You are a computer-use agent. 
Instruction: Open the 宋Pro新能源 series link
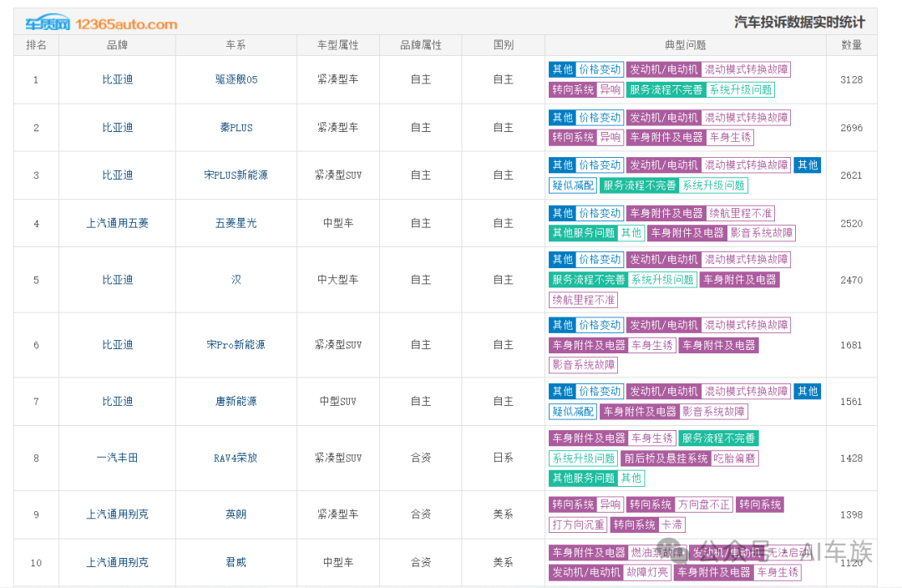[x=236, y=345]
